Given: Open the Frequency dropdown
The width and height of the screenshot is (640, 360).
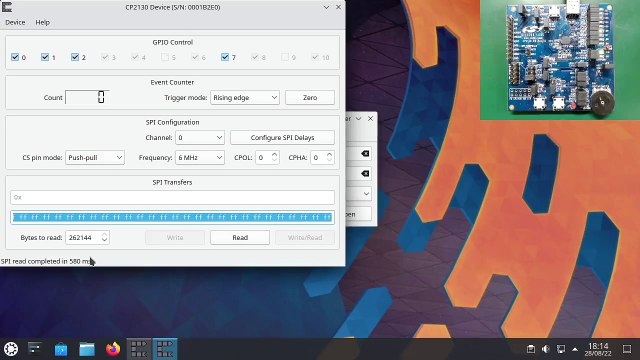Looking at the screenshot, I should (200, 158).
